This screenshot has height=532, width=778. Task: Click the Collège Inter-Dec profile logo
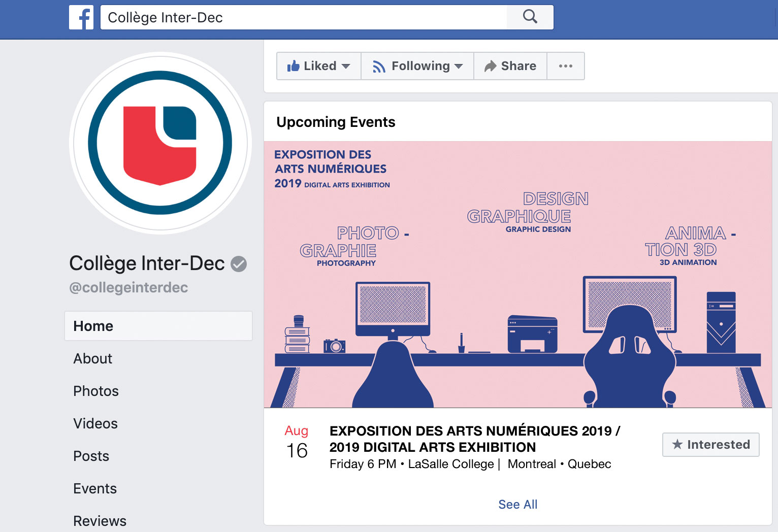pyautogui.click(x=160, y=143)
